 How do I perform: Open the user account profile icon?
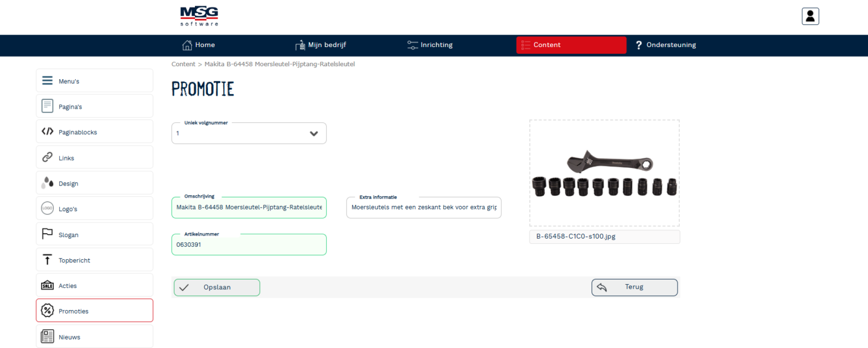[810, 16]
